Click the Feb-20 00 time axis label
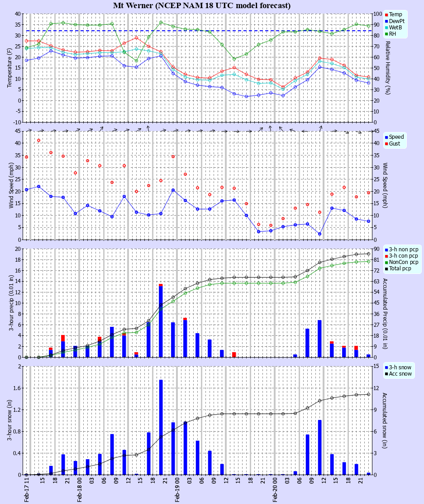Screen dimensions: 424x504 (275, 490)
